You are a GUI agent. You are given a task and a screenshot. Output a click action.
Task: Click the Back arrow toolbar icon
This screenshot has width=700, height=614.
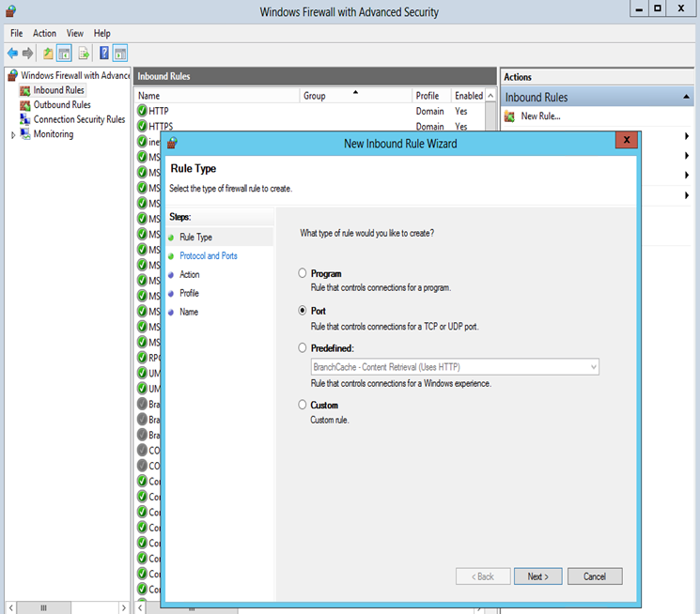[12, 54]
